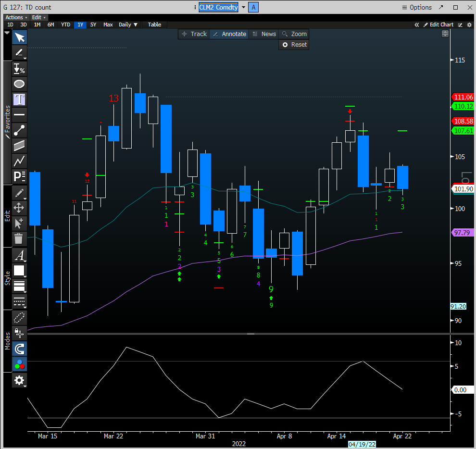Select the 1M range tab

click(37, 25)
